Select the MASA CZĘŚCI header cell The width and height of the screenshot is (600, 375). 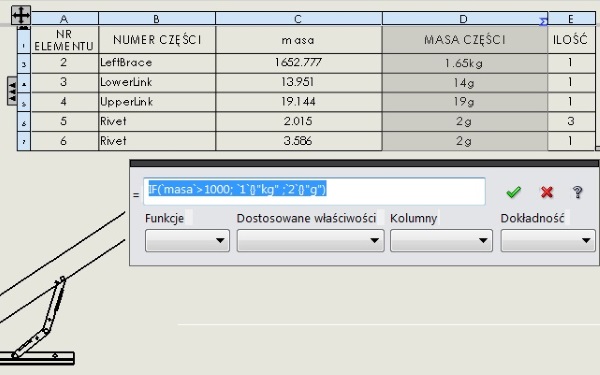pos(465,39)
